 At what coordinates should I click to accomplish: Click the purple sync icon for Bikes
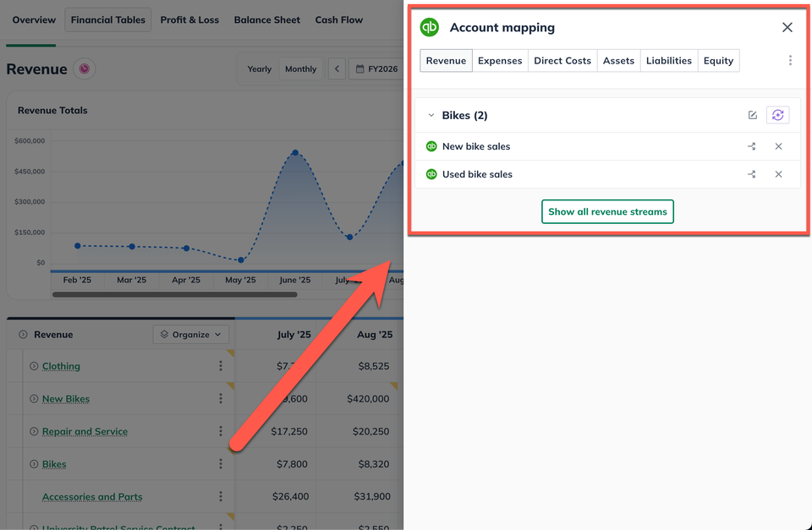pos(778,115)
